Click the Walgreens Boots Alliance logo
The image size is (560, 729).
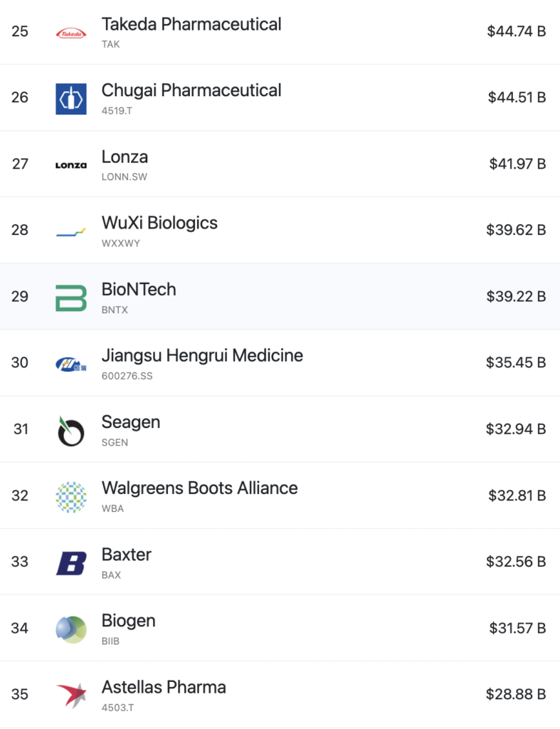pyautogui.click(x=71, y=497)
